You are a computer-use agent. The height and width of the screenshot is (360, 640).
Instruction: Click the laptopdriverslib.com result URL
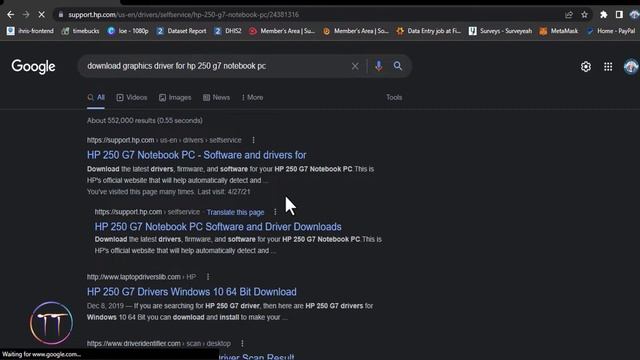[x=141, y=277]
